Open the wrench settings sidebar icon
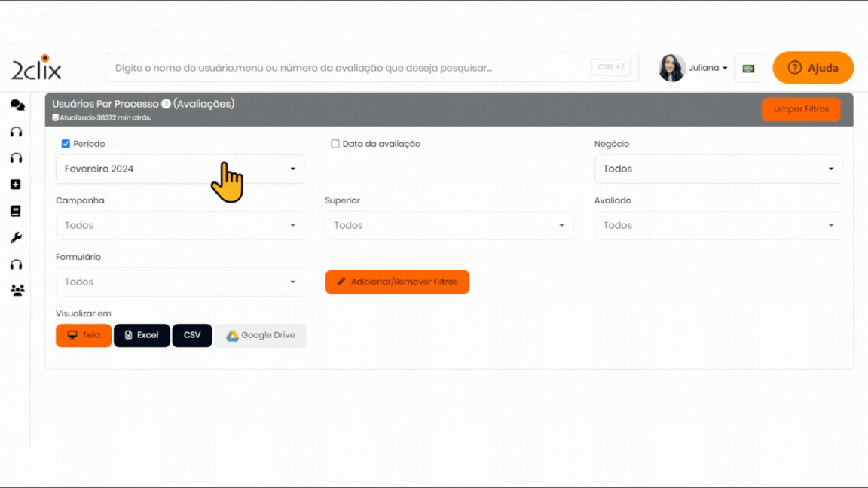 [x=16, y=238]
